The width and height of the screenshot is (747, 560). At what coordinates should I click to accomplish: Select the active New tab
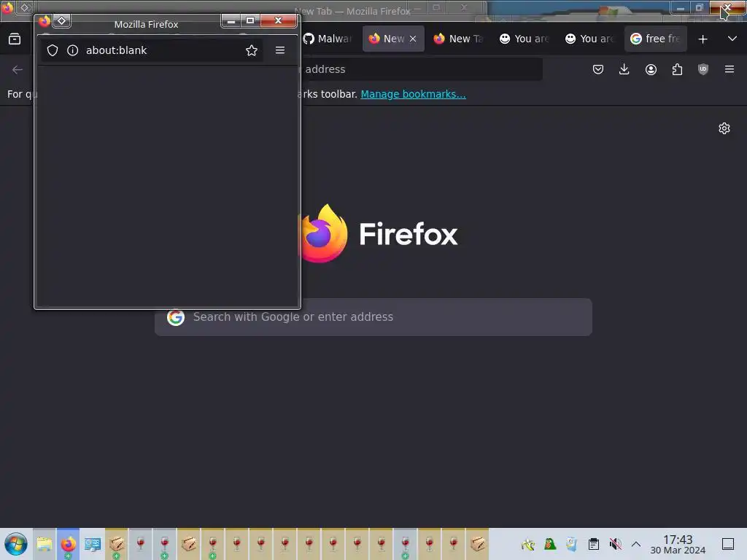[387, 39]
